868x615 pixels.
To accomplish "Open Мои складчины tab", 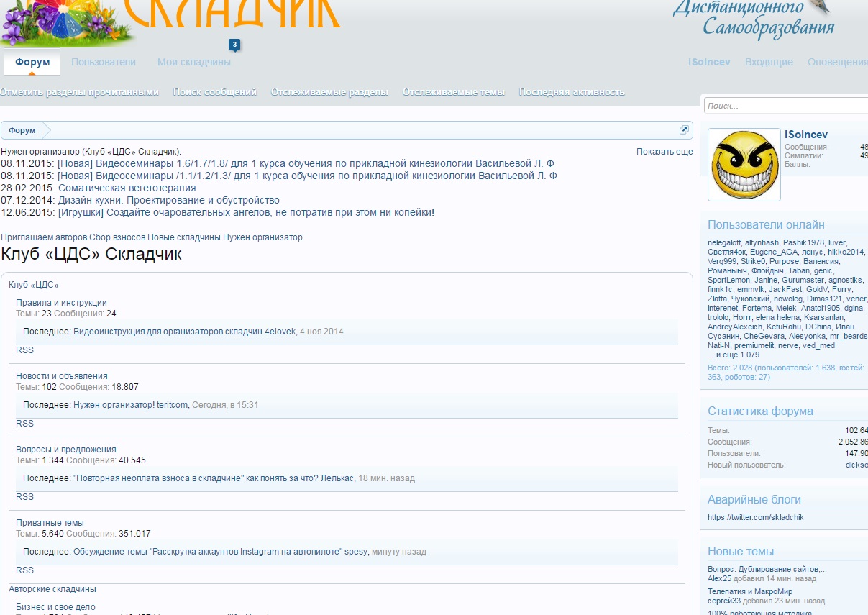I will point(194,63).
